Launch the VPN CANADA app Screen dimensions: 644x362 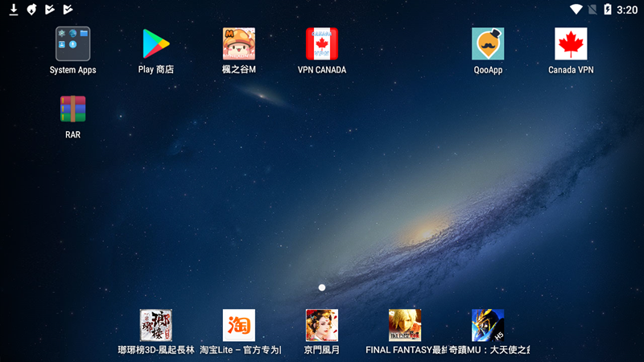pos(322,44)
